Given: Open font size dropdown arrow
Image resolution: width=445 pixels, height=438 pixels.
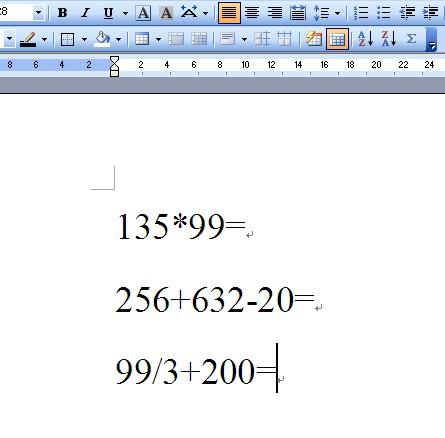Looking at the screenshot, I should (38, 13).
